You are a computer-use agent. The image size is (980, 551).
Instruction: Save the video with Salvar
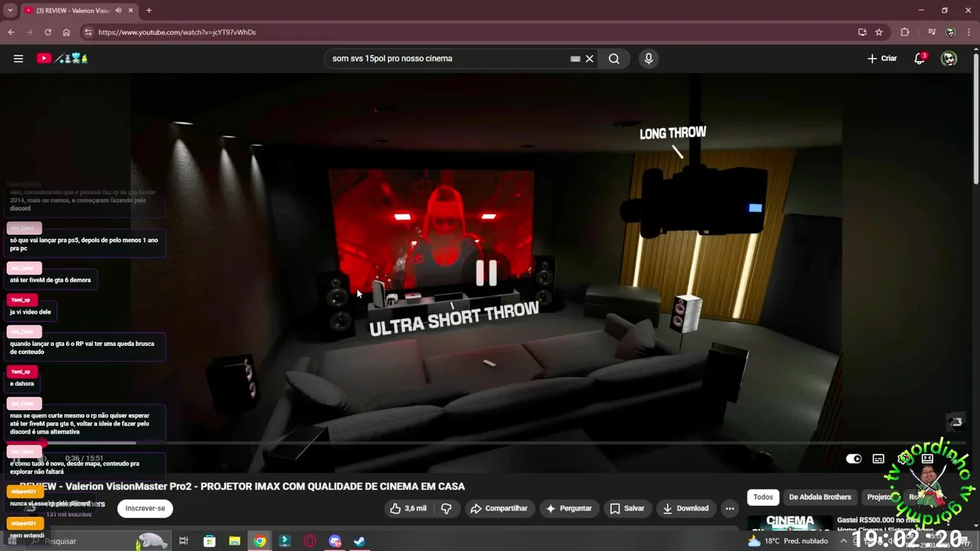pos(626,508)
